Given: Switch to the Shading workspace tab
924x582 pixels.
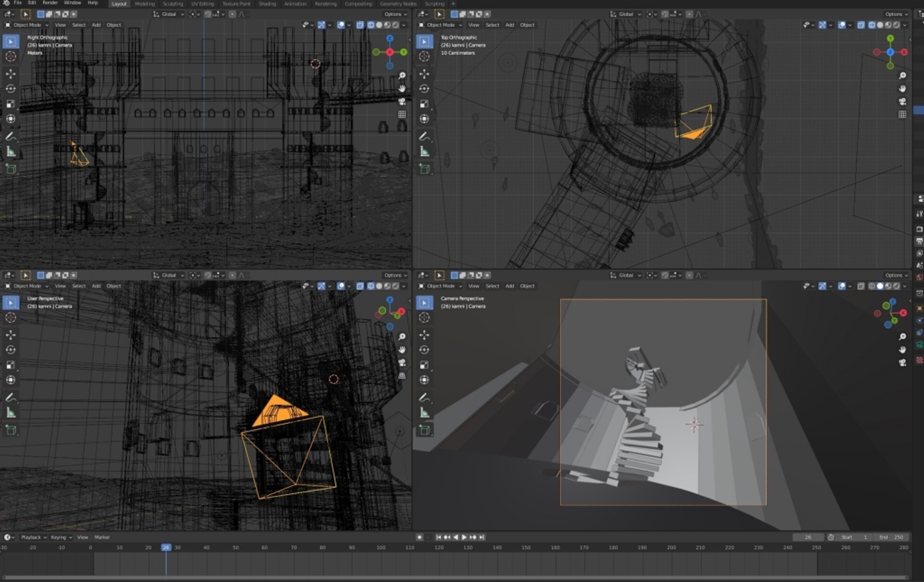Looking at the screenshot, I should point(267,4).
